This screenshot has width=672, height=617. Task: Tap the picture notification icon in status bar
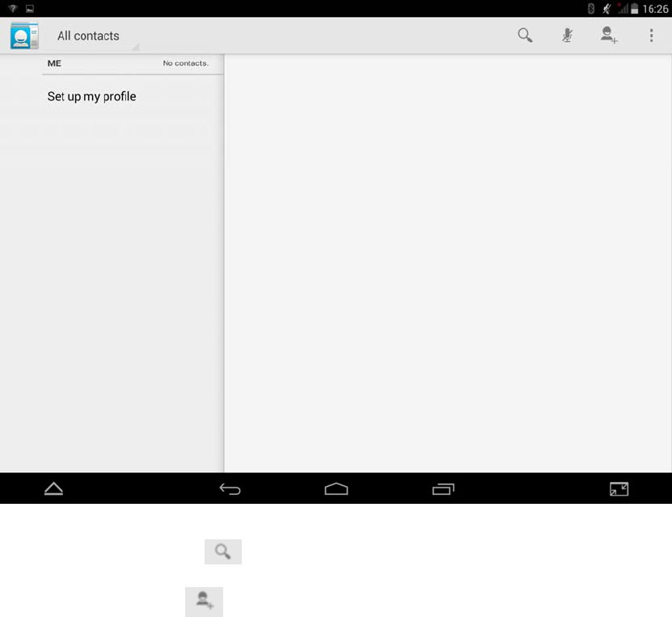[x=30, y=9]
